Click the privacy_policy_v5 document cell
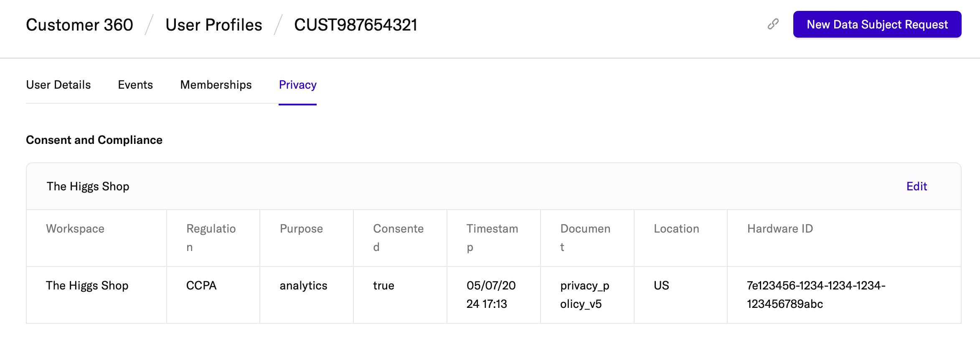Viewport: 980px width, 338px height. (x=584, y=294)
